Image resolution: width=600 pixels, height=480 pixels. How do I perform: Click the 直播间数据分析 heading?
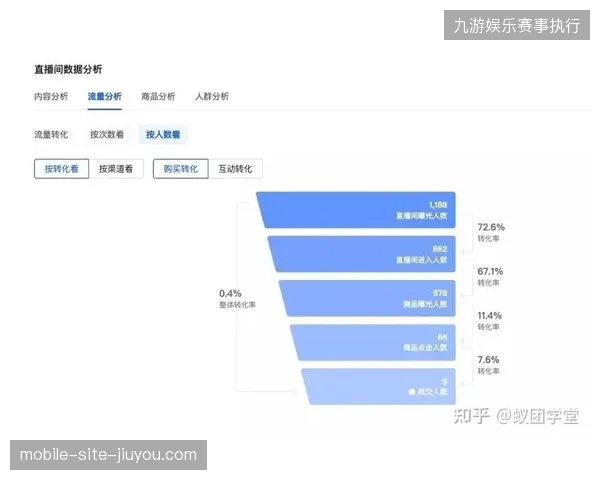tap(68, 69)
